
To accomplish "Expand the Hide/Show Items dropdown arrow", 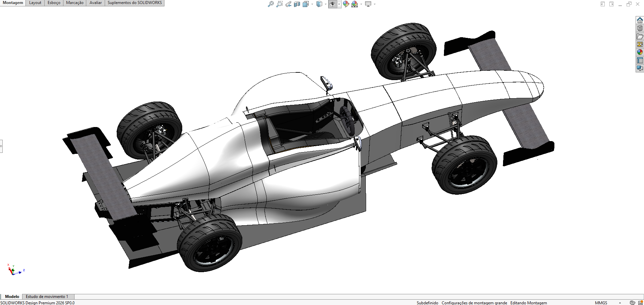I will pos(339,4).
